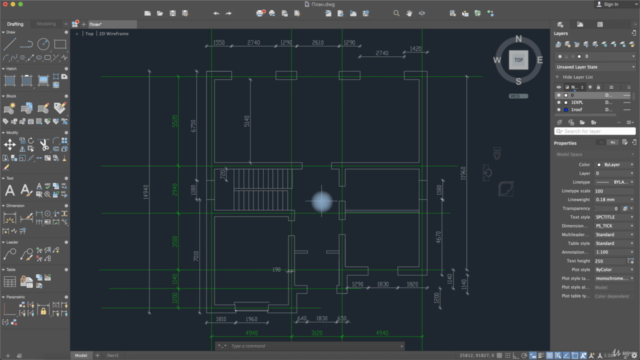Select the Trim scissors tool
Screen dimensions: 640x360
[44, 144]
